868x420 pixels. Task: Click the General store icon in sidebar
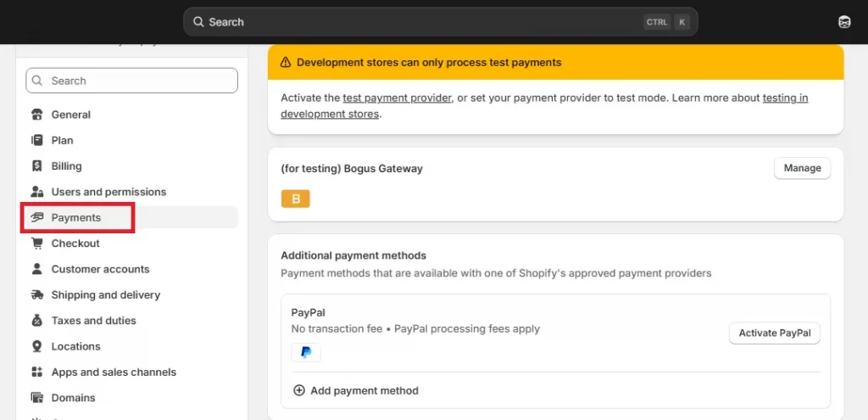(x=36, y=115)
